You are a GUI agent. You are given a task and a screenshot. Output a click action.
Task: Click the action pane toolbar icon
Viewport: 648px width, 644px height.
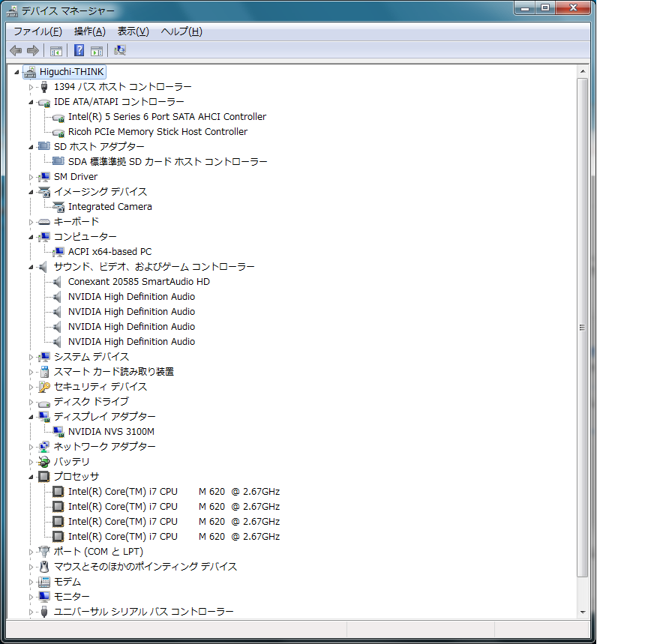coord(97,51)
